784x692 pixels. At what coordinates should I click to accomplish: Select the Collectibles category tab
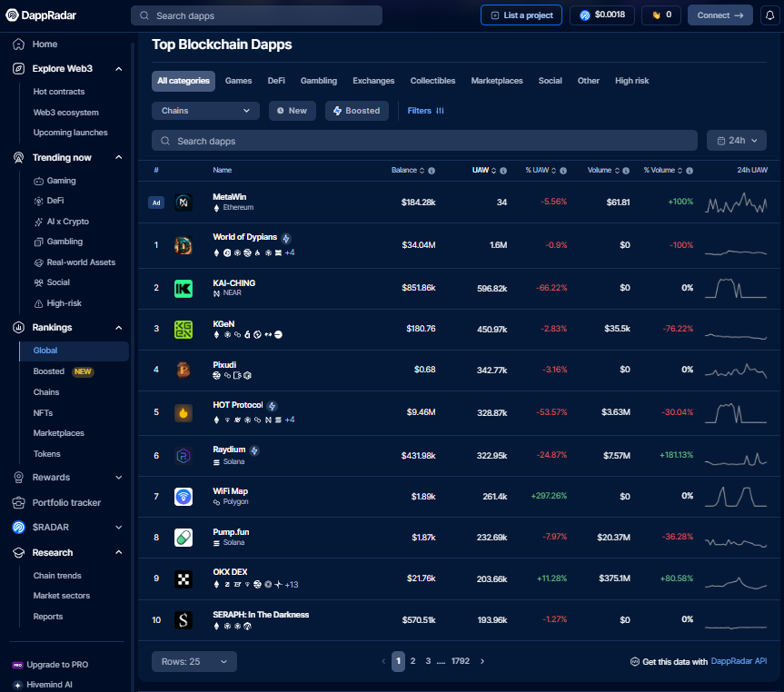pyautogui.click(x=432, y=81)
